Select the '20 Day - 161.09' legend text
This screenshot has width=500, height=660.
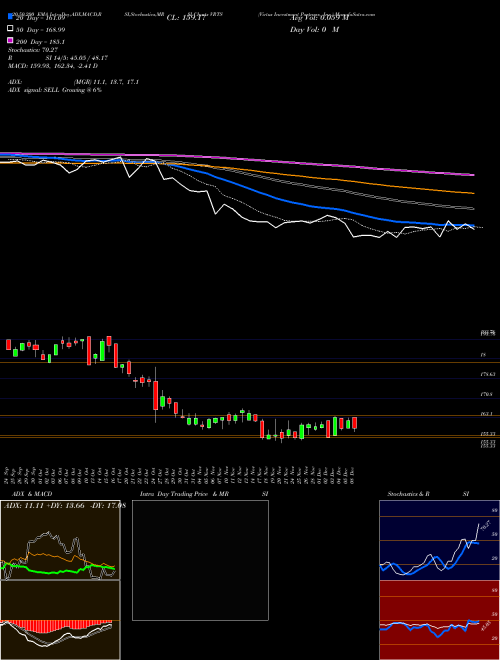tap(40, 18)
